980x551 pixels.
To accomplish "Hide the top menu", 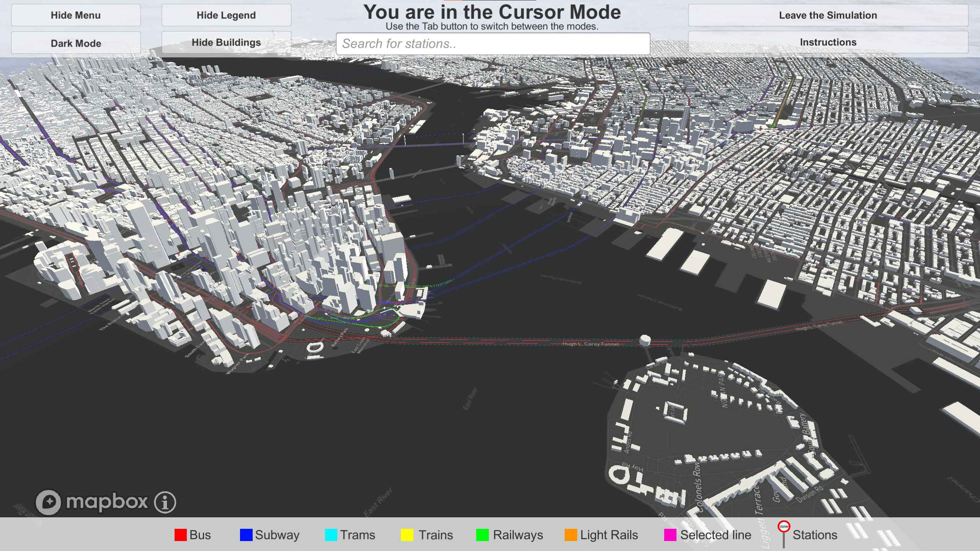I will coord(76,15).
